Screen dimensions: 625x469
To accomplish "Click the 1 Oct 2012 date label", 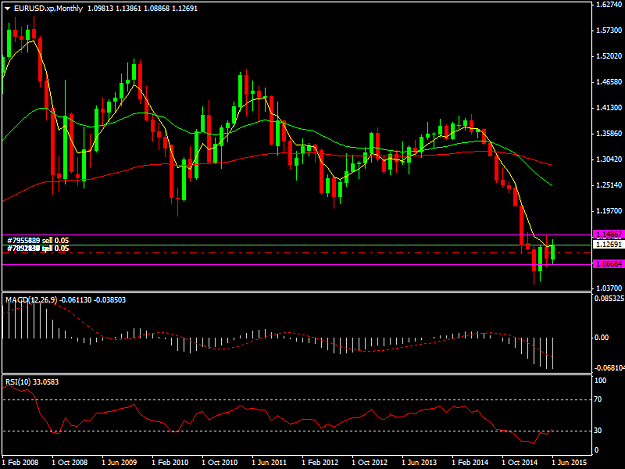I will 369,462.
